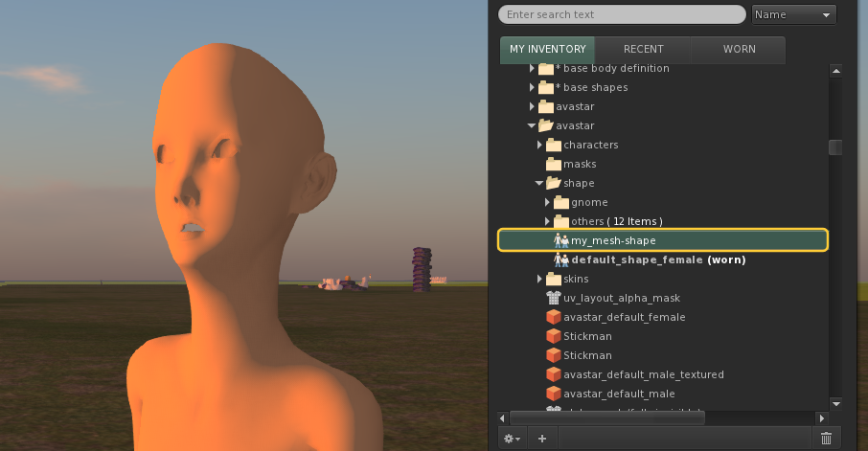Click the avastar_default_male object icon
The width and height of the screenshot is (868, 451).
tap(554, 394)
